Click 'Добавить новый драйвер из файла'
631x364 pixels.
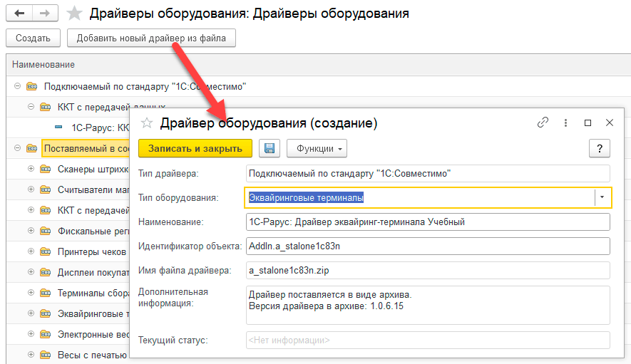point(151,38)
